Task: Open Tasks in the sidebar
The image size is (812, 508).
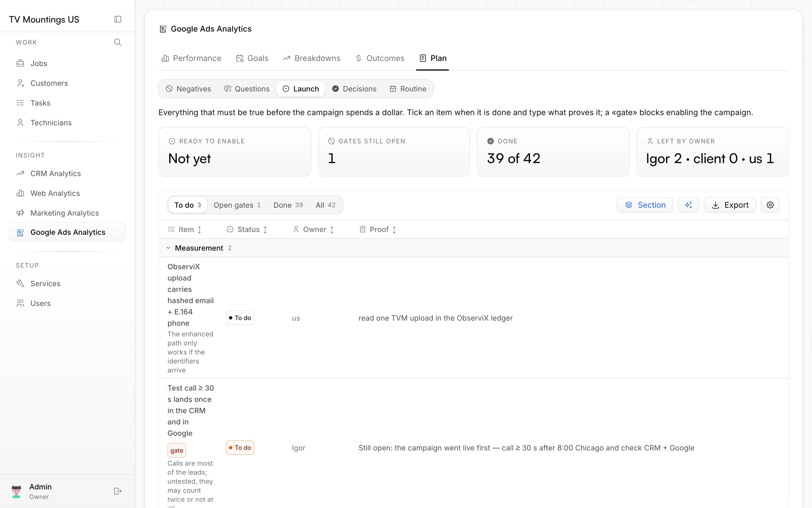Action: coord(67,103)
